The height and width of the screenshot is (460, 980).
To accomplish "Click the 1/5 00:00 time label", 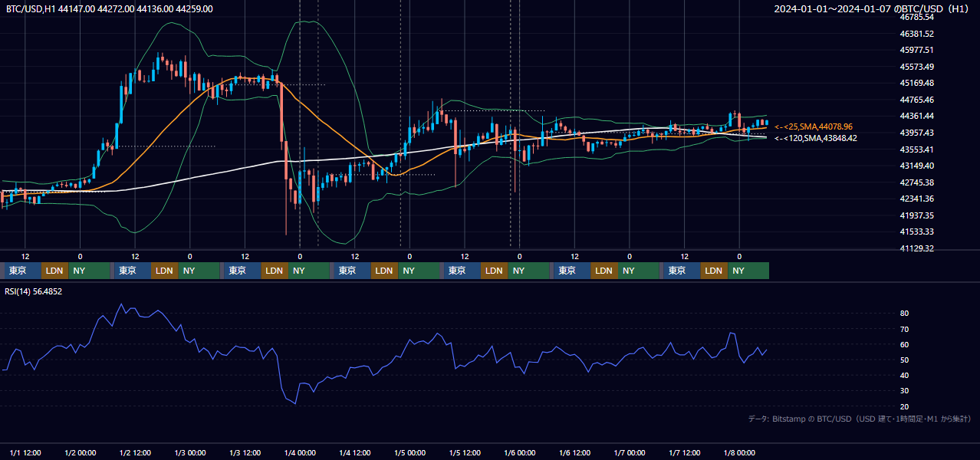I will coord(410,452).
